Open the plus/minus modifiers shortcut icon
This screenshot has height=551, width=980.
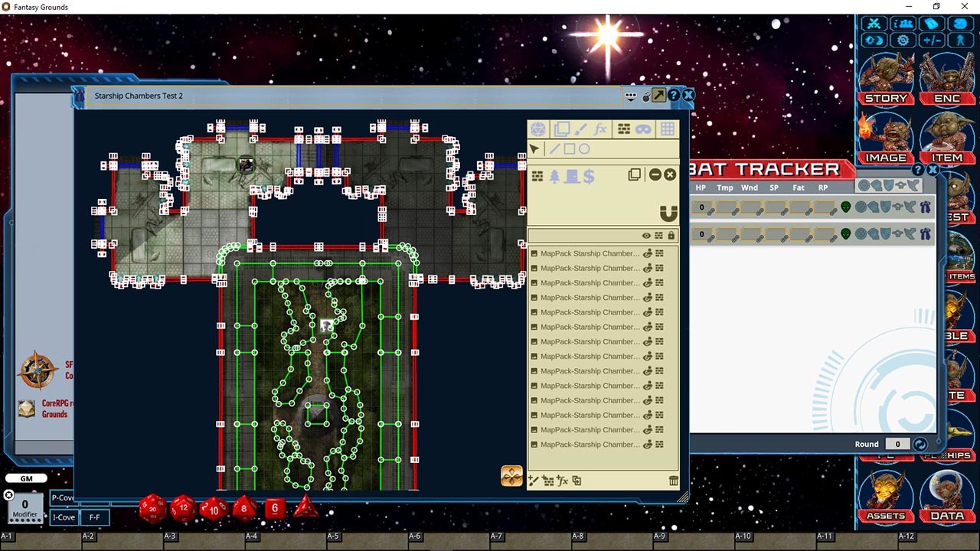point(932,41)
